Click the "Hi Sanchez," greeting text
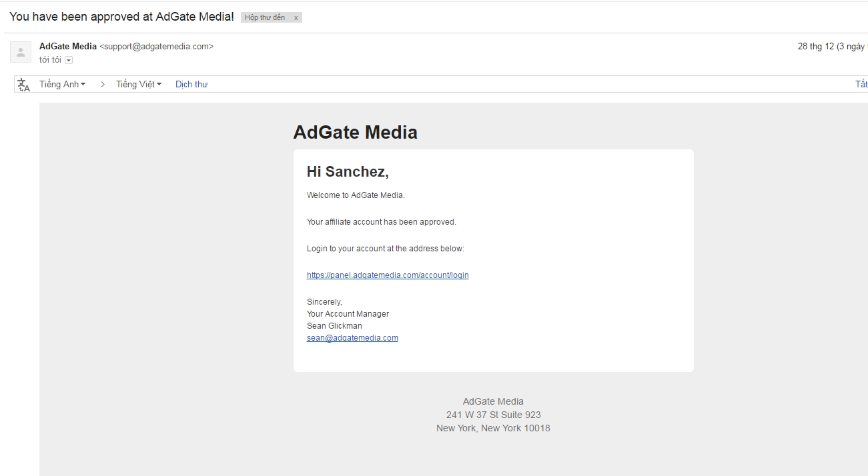Image resolution: width=868 pixels, height=476 pixels. pos(348,172)
